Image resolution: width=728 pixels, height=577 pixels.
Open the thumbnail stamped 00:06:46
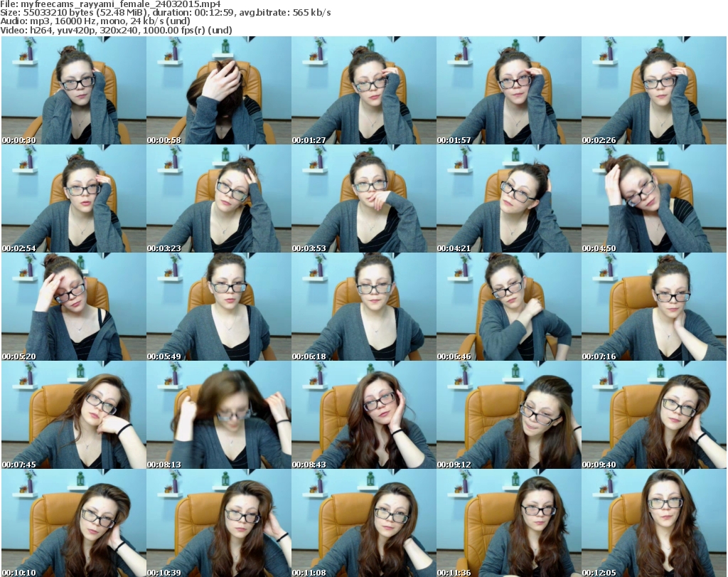[509, 307]
